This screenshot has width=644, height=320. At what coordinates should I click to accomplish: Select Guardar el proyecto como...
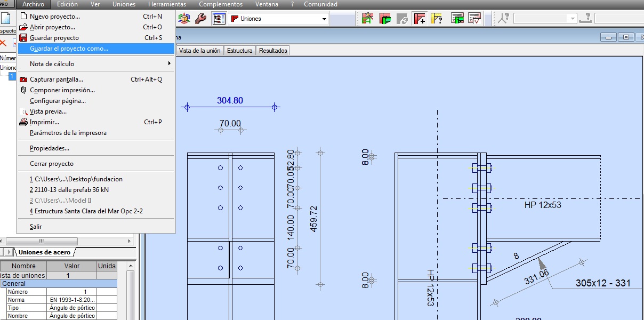click(96, 49)
